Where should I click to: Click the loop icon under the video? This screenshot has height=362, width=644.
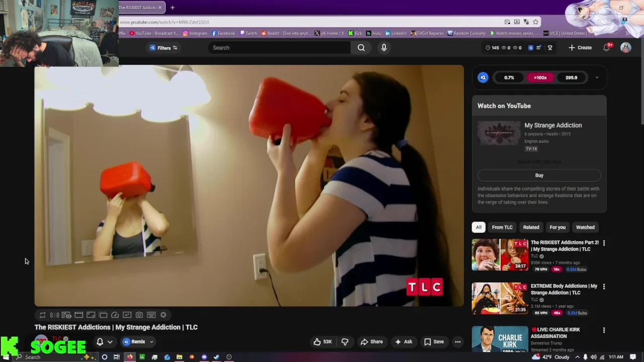click(42, 315)
